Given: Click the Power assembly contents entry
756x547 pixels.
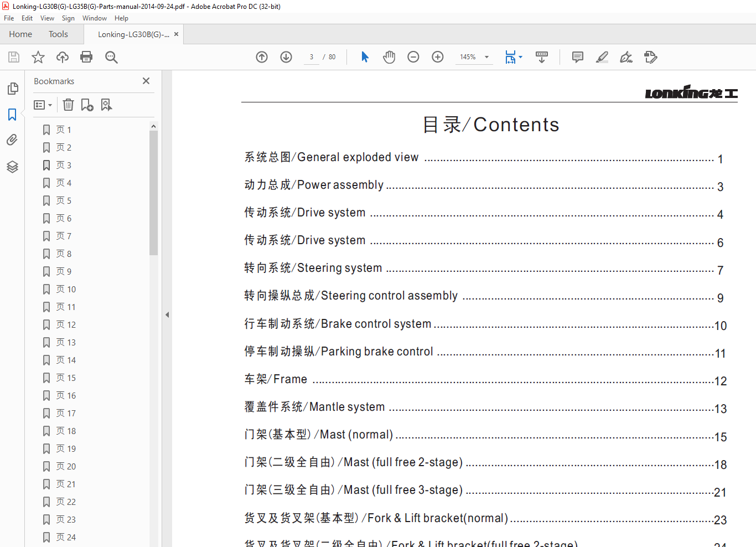Looking at the screenshot, I should 484,185.
